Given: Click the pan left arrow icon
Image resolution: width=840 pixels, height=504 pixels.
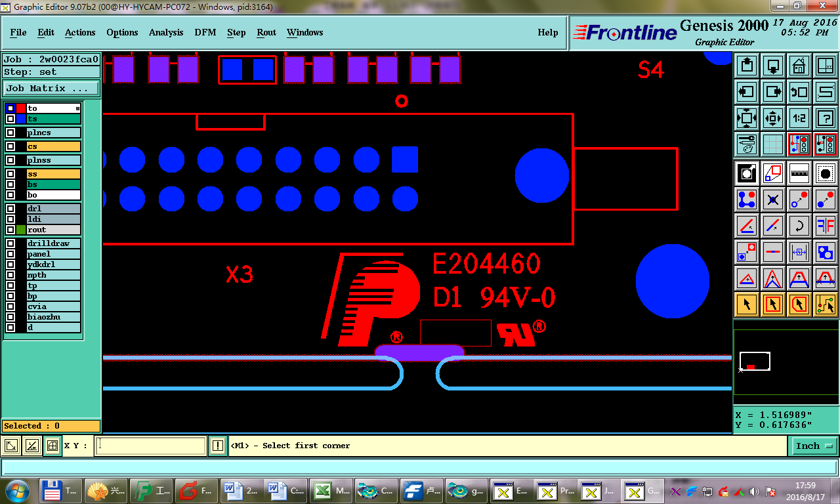Looking at the screenshot, I should (747, 92).
